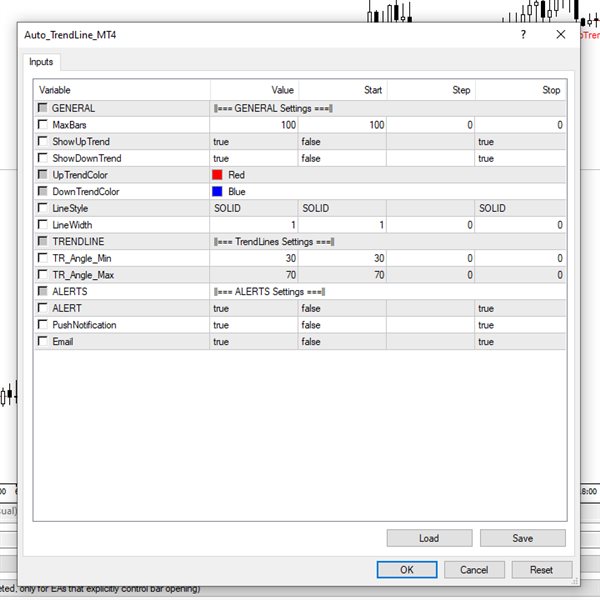Reset inputs to default values
The width and height of the screenshot is (600, 600).
pos(542,570)
